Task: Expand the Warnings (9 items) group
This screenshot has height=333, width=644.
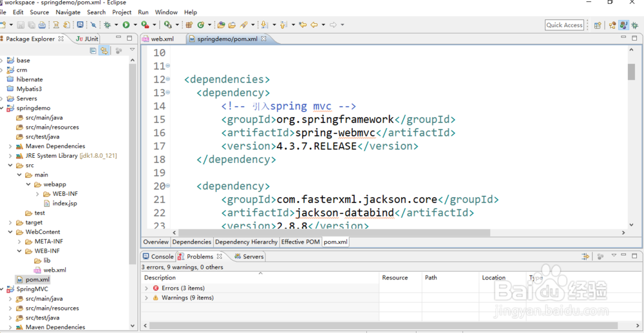Action: tap(147, 298)
